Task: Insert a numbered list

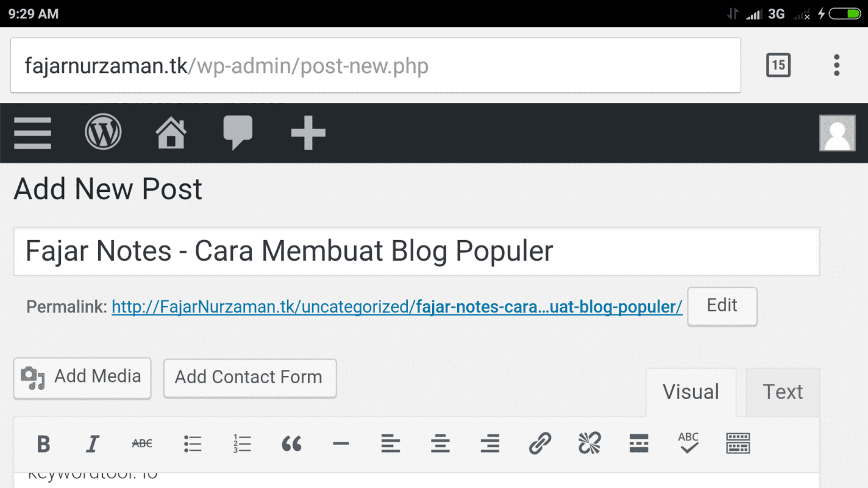Action: click(242, 444)
